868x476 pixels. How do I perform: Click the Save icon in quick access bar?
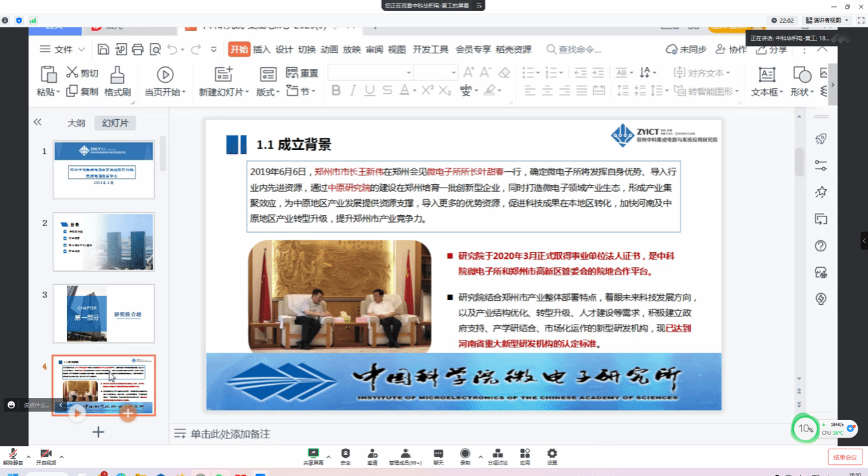[103, 49]
